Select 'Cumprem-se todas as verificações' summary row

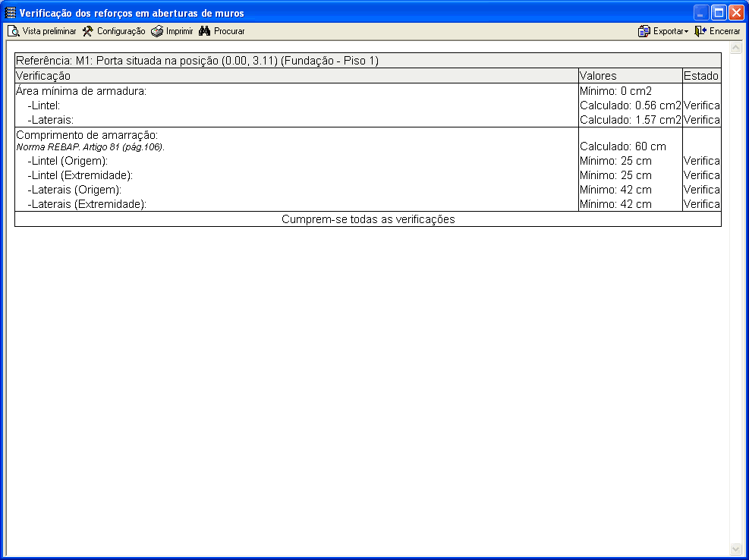(x=368, y=219)
